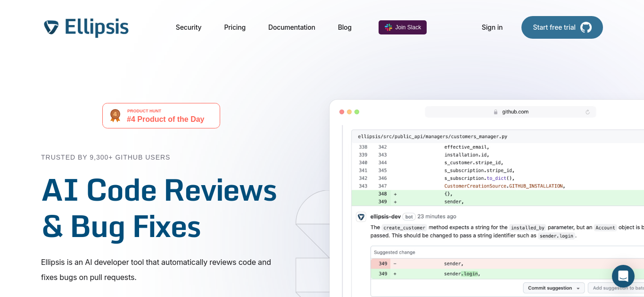Click the Product Hunt medal icon

point(115,116)
